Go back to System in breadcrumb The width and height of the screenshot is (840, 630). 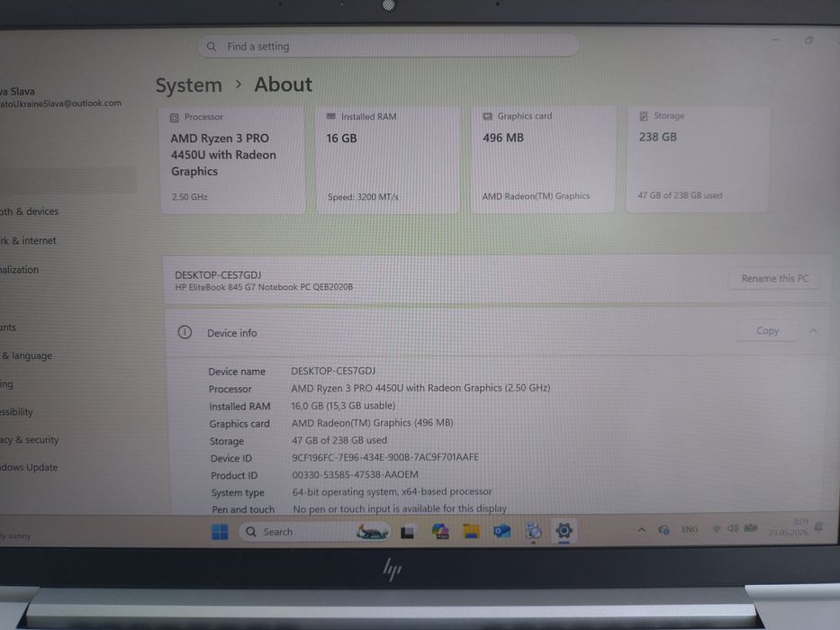coord(188,85)
